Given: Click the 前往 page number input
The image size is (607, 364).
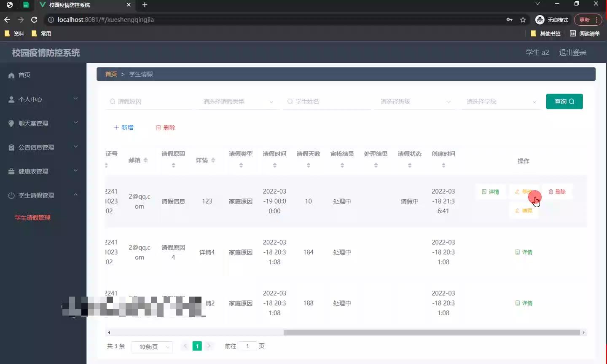Looking at the screenshot, I should [x=247, y=346].
